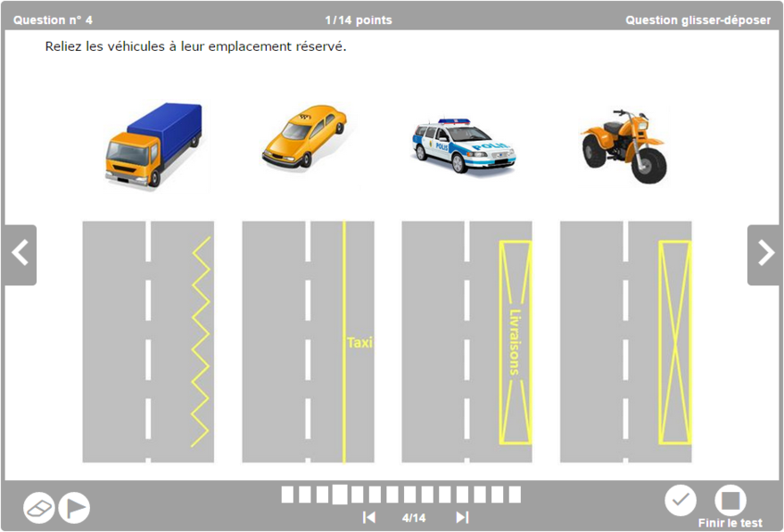The image size is (784, 532).
Task: Go to previous question with left chevron
Action: pos(20,255)
